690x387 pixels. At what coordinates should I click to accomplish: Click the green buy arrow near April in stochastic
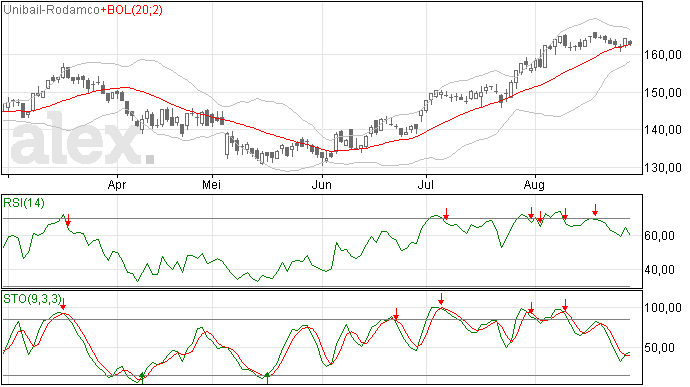click(x=142, y=378)
